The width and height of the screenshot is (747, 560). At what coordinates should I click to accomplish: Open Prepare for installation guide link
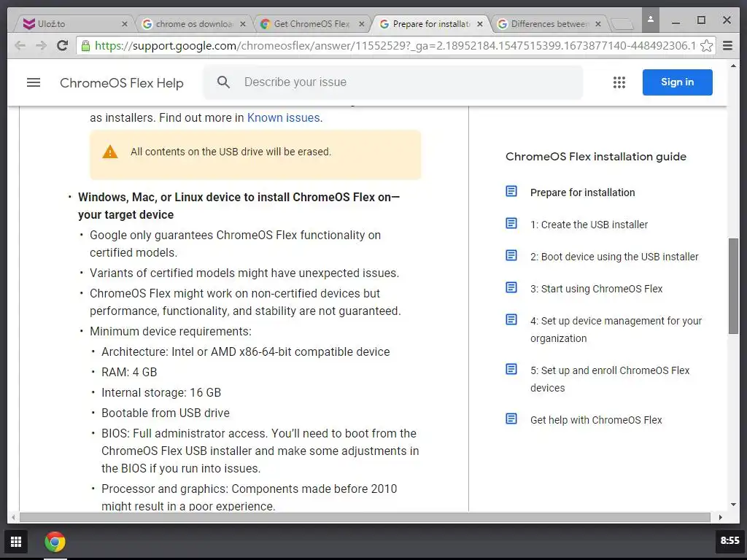coord(582,192)
